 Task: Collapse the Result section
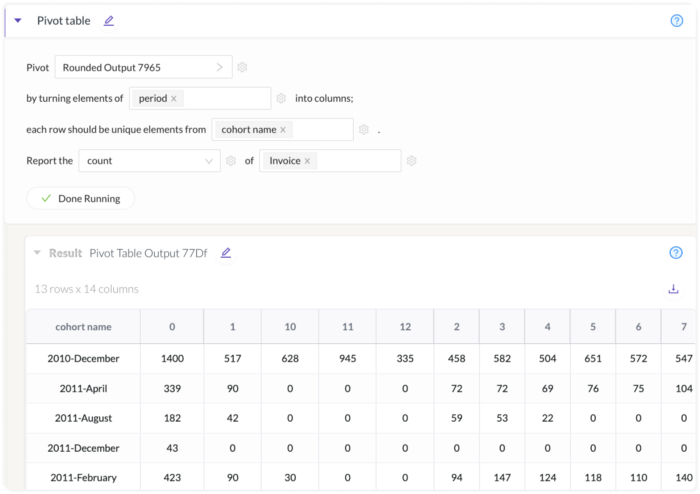pos(38,253)
